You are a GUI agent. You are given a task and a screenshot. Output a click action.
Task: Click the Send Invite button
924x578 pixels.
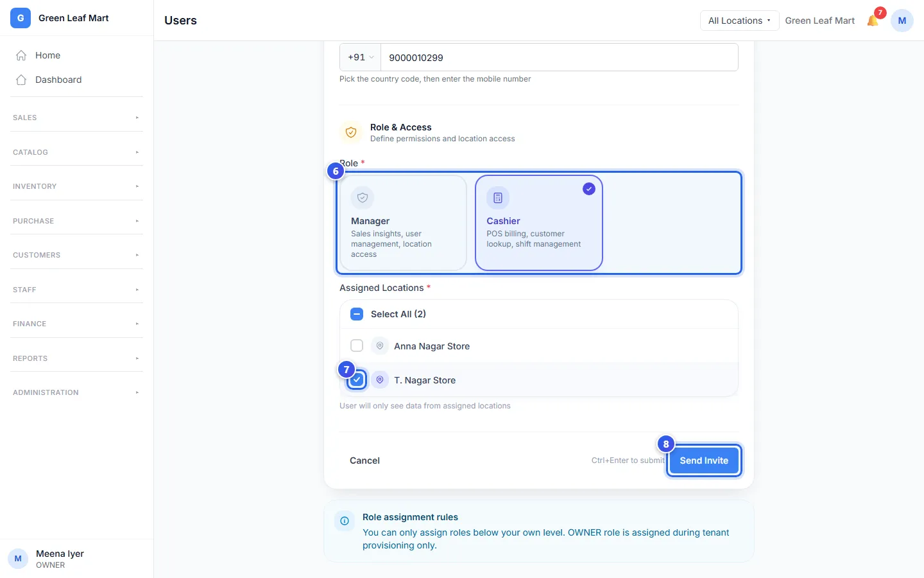704,460
